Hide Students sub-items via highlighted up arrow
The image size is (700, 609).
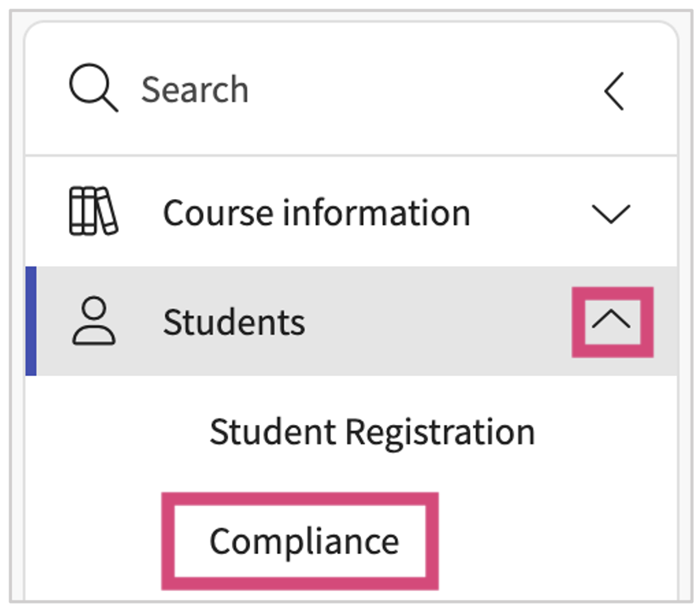click(613, 321)
